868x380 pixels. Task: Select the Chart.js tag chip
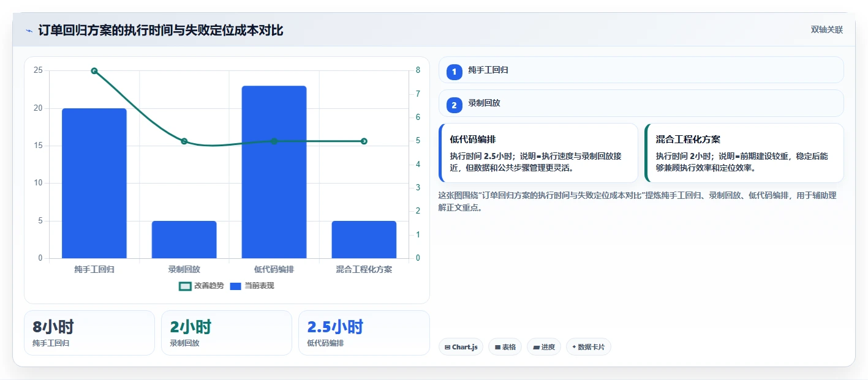(461, 347)
